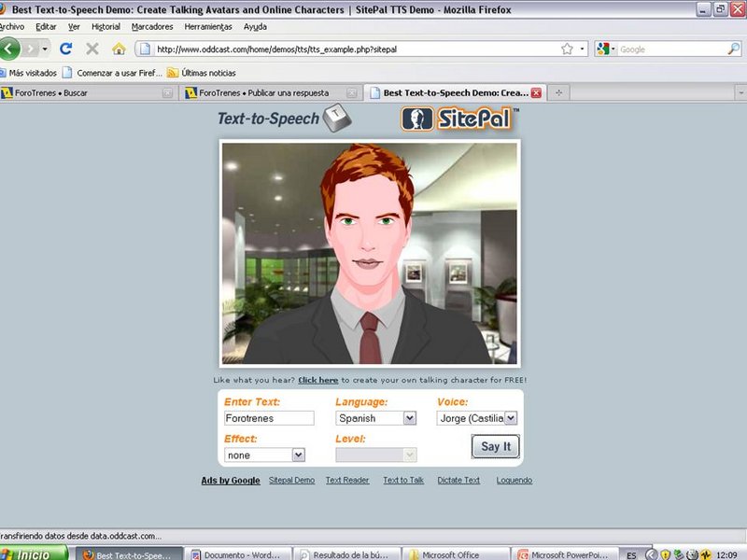Screen dimensions: 747x560
Task: Open the Voice dropdown showing Jorge
Action: click(x=477, y=418)
